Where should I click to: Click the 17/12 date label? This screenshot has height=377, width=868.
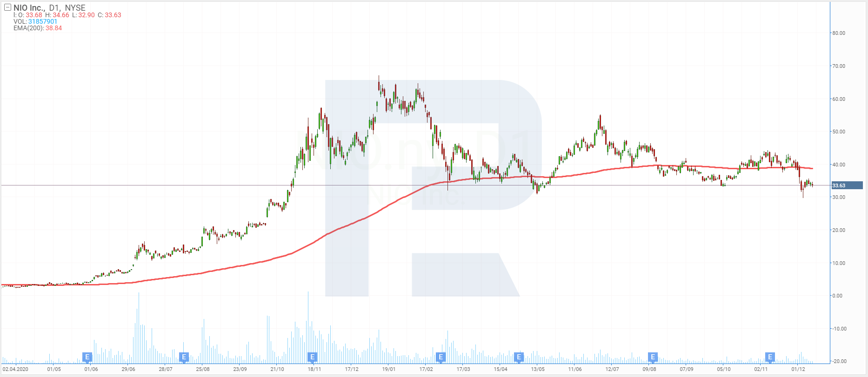(352, 370)
